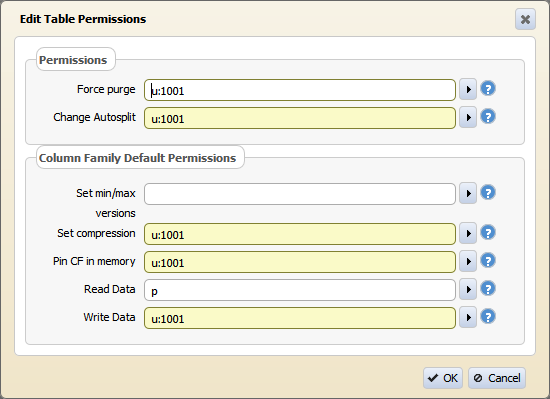View help for Read Data permission
The image size is (550, 399).
(x=488, y=288)
